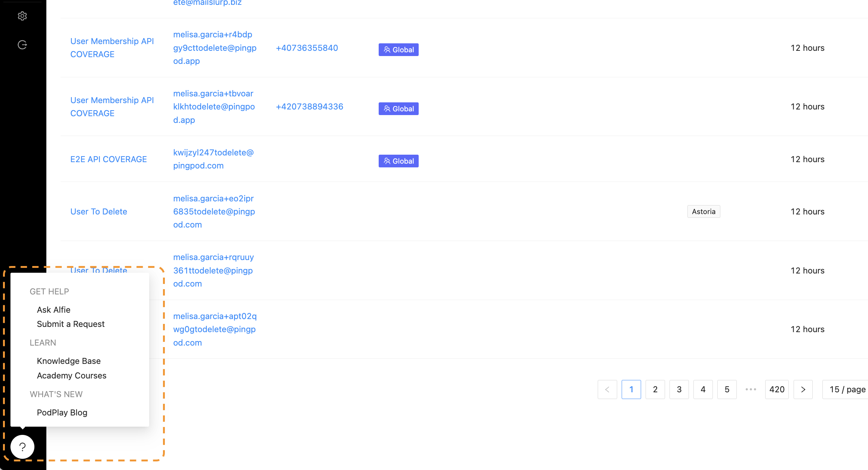Click phone number +420738894336
This screenshot has width=868, height=470.
[x=309, y=106]
